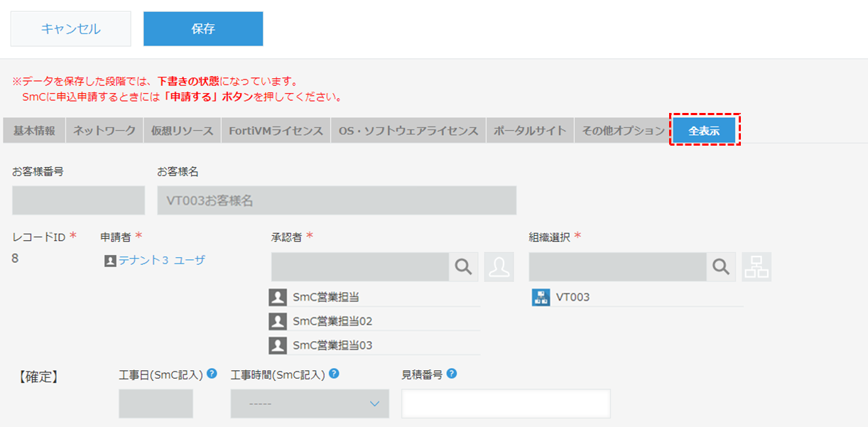Click the search icon in 組織選択 field
Image resolution: width=868 pixels, height=427 pixels.
pyautogui.click(x=721, y=266)
